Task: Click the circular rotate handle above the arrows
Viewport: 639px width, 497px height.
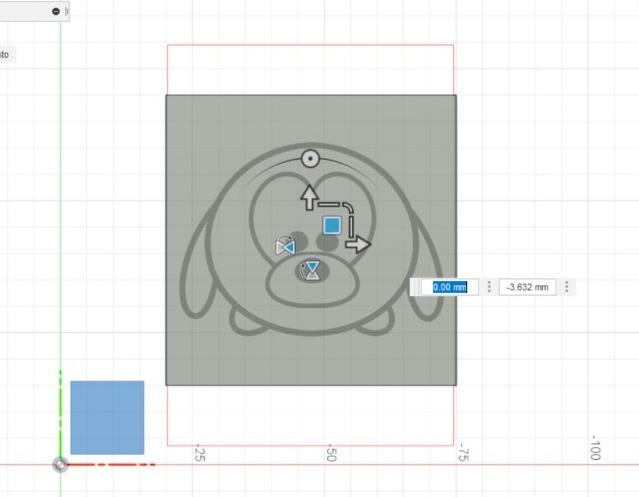Action: (310, 158)
